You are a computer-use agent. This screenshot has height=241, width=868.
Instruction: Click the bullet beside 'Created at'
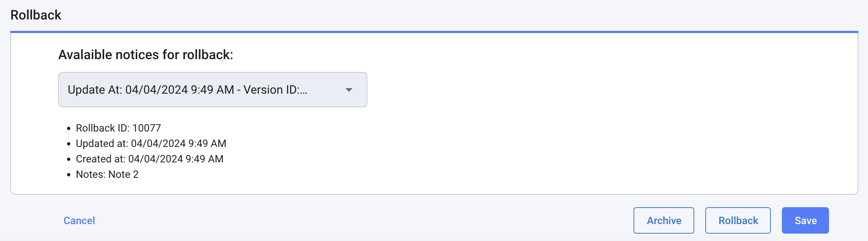[68, 159]
